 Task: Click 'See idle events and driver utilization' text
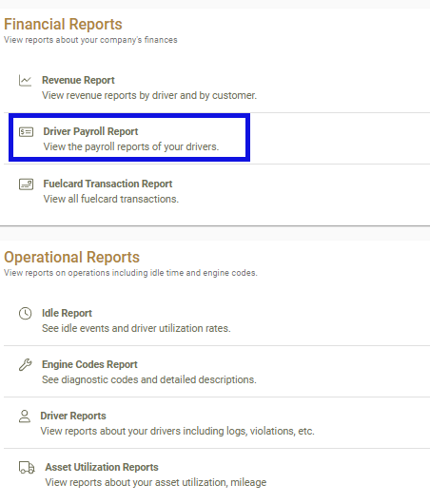136,328
